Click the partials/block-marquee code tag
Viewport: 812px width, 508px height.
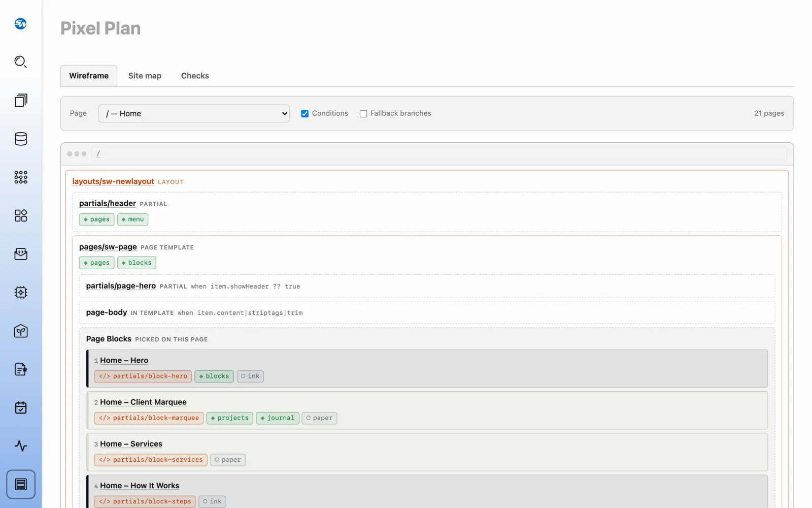click(x=149, y=418)
